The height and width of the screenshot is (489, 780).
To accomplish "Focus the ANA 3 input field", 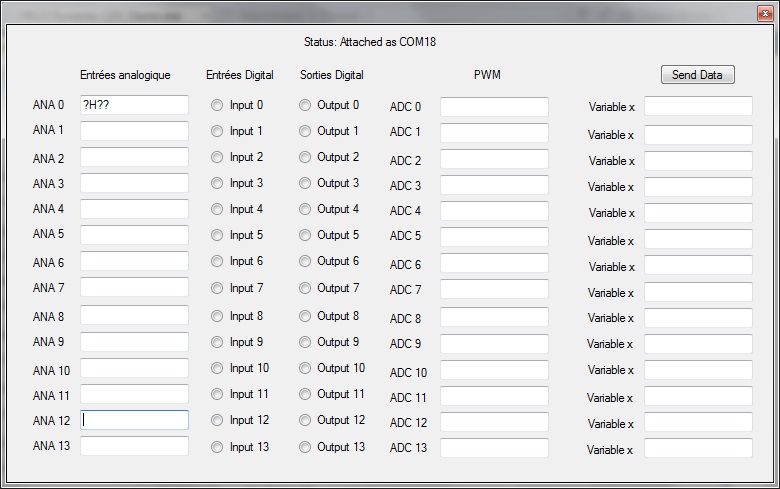I will click(134, 183).
